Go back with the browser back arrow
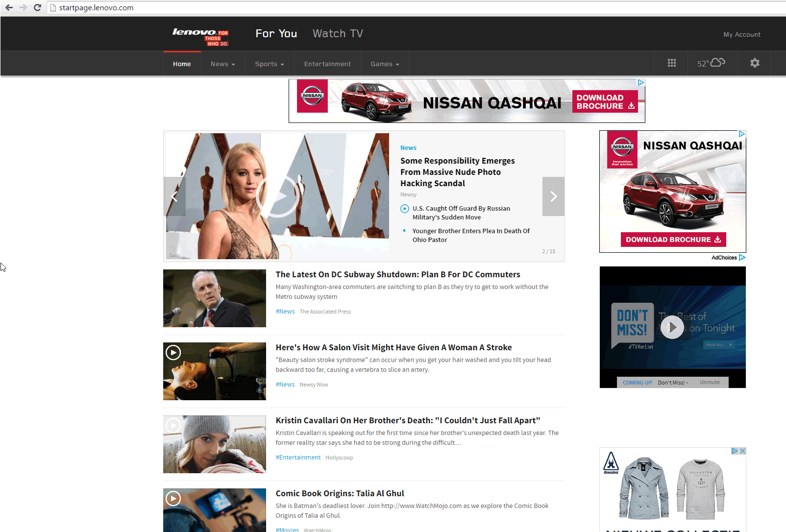Viewport: 786px width, 532px height. click(x=9, y=7)
